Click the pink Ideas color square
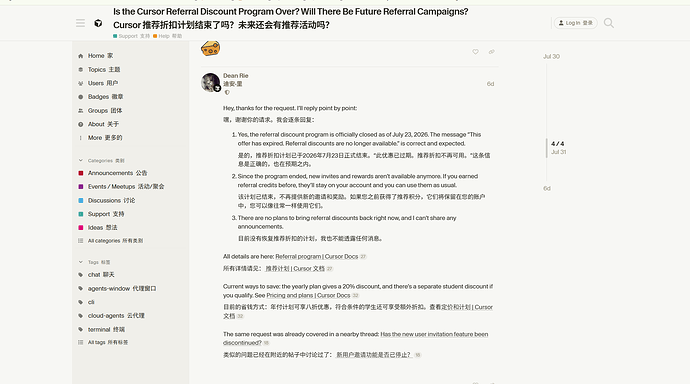The width and height of the screenshot is (690, 384). coord(81,227)
